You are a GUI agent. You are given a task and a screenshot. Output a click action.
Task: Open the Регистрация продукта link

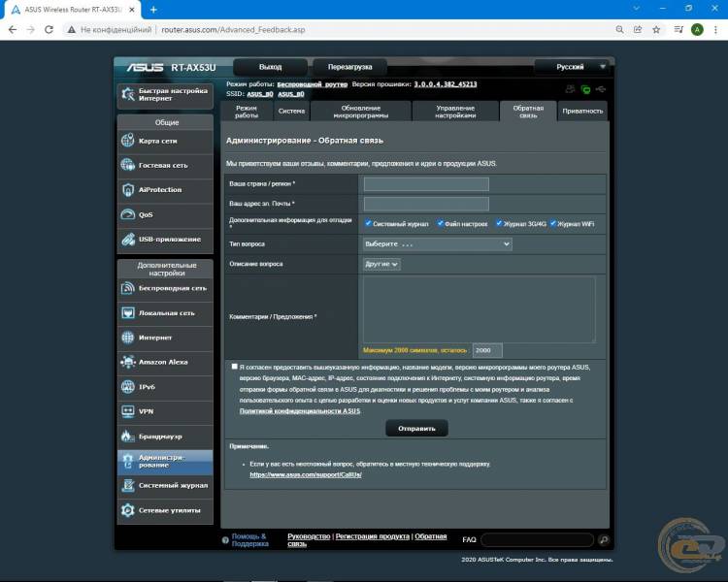pos(373,536)
